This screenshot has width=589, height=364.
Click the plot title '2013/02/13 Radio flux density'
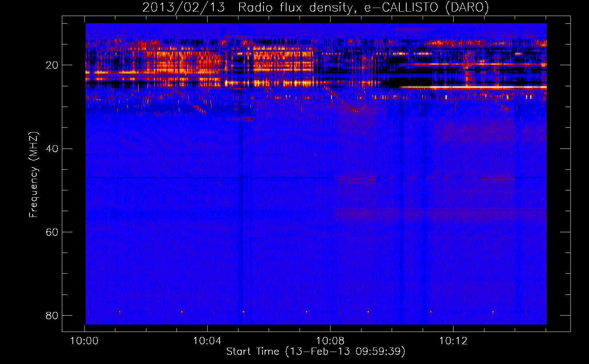point(316,7)
